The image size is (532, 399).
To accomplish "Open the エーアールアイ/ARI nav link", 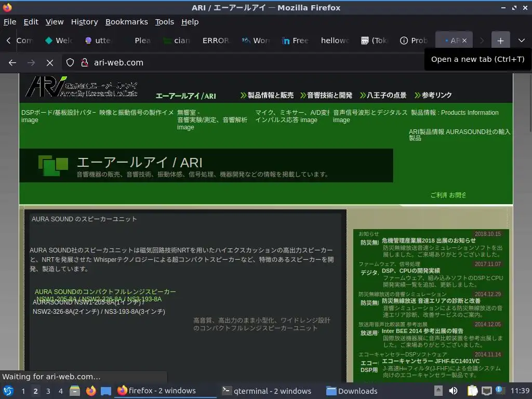I will 185,96.
